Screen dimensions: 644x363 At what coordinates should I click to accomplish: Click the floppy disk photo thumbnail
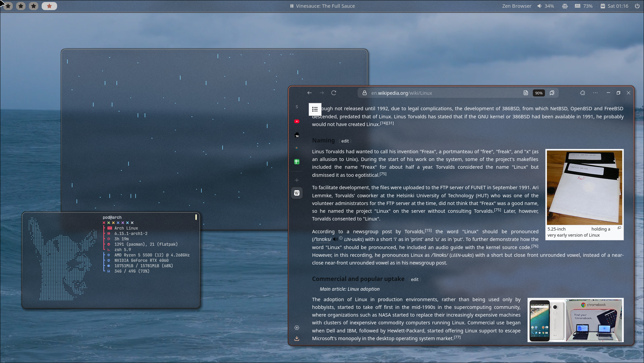click(584, 188)
